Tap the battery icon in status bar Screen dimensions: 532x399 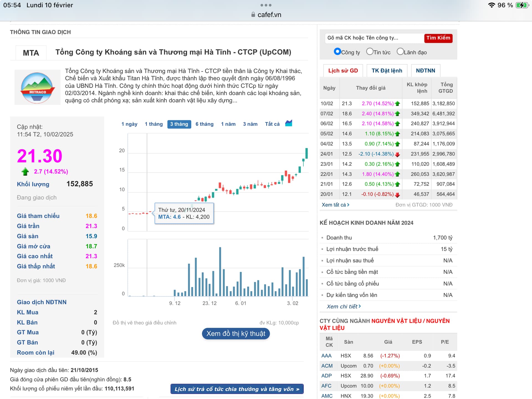pos(522,5)
